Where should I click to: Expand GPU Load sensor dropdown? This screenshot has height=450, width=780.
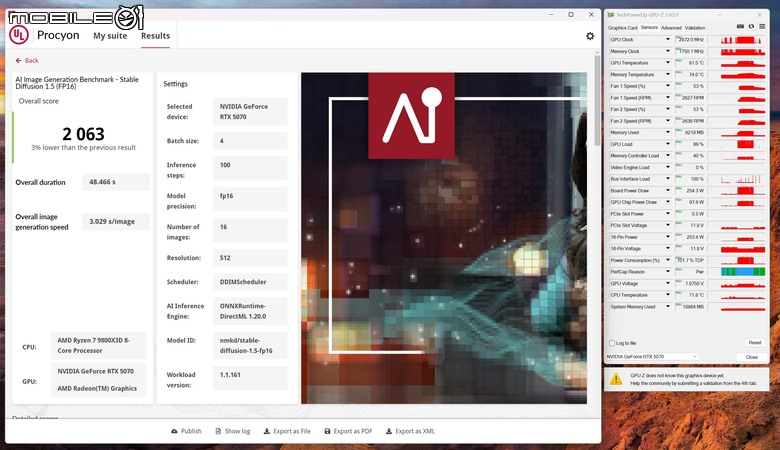[668, 144]
